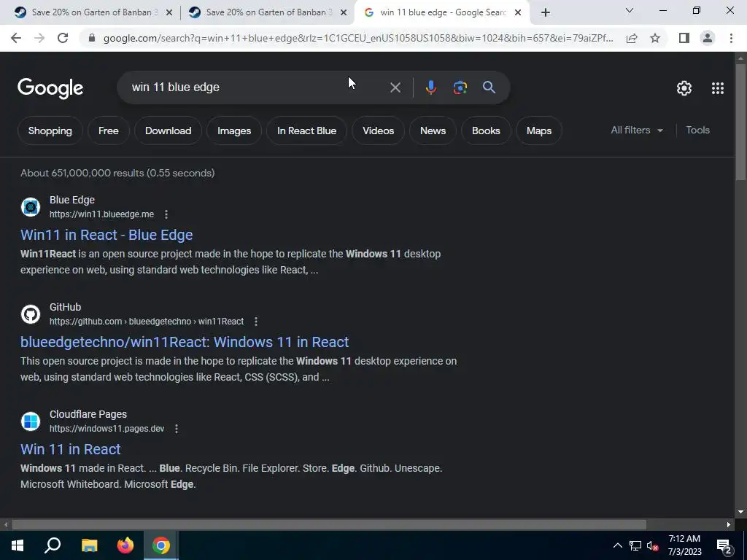
Task: Open more options for the Blue Edge result
Action: tap(166, 214)
